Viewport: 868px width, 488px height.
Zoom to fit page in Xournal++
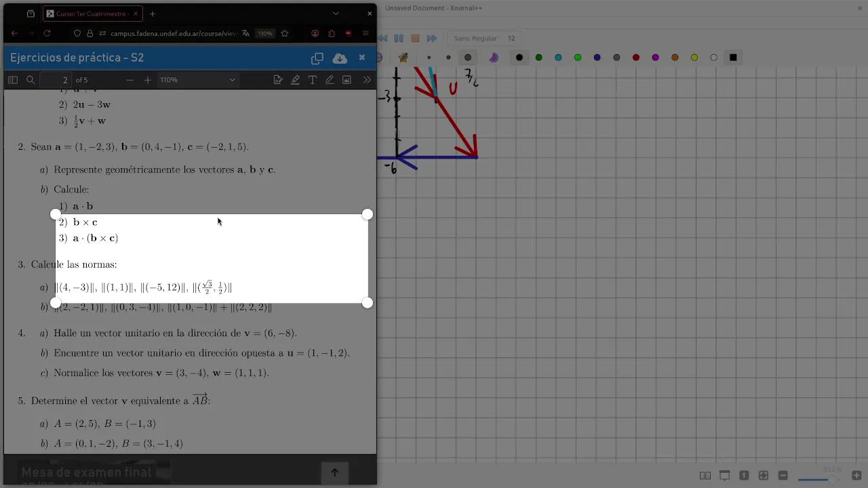[764, 476]
